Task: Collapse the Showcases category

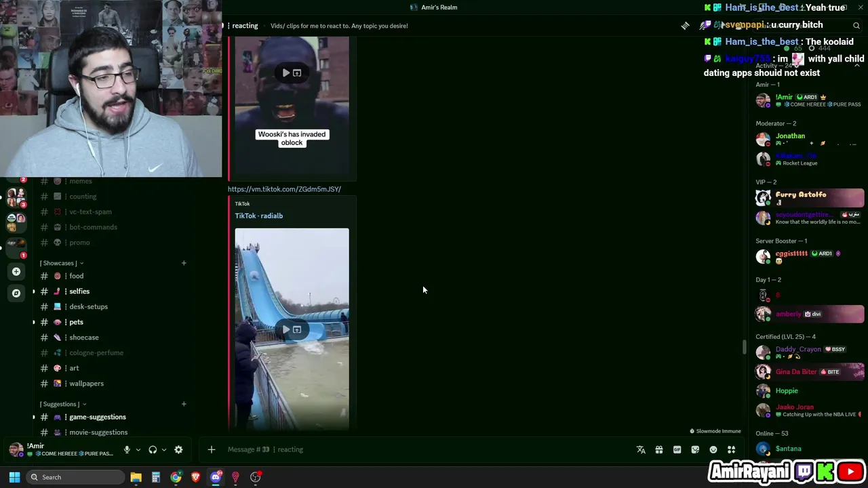Action: pos(62,263)
